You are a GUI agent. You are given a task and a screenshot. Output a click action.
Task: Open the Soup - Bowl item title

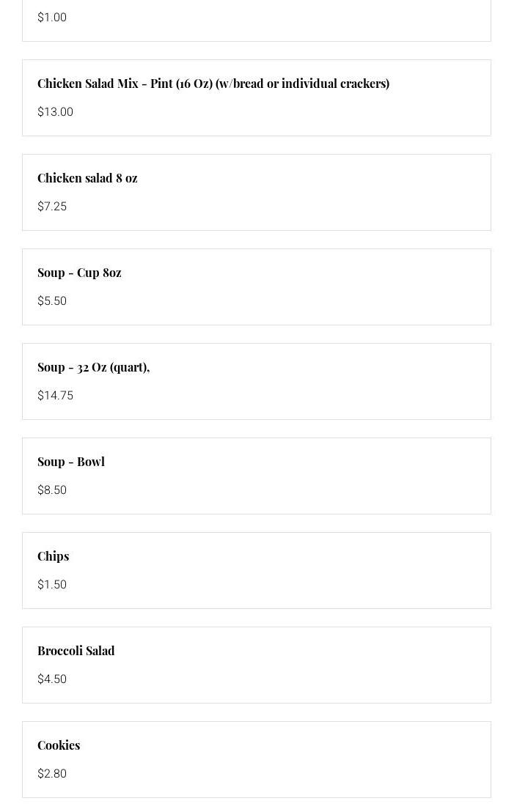[x=71, y=462]
